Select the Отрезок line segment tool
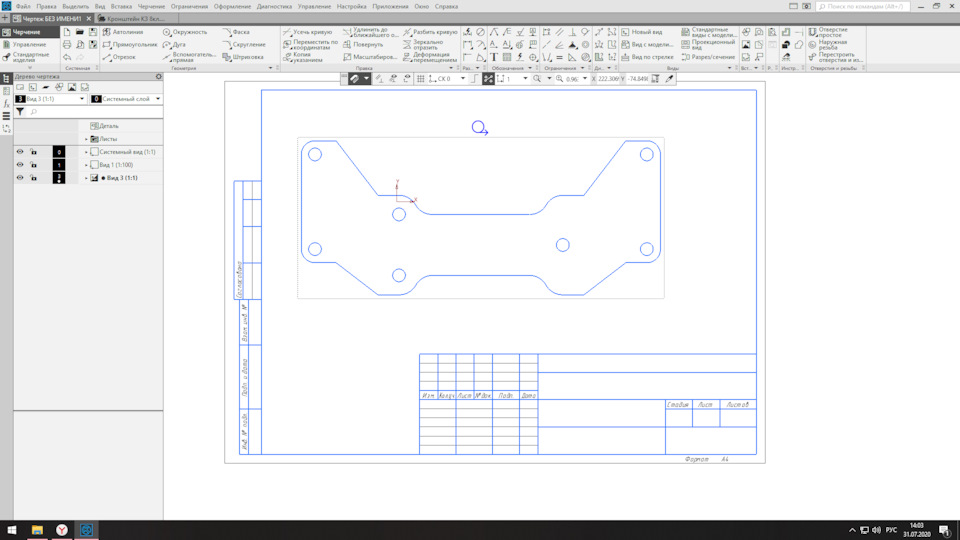960x540 pixels. click(119, 57)
